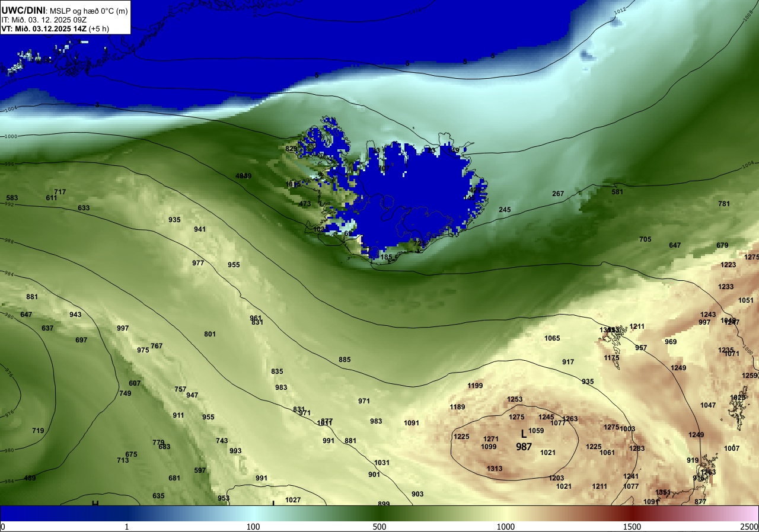Click the height value 1059
Image resolution: width=759 pixels, height=532 pixels.
[x=536, y=431]
